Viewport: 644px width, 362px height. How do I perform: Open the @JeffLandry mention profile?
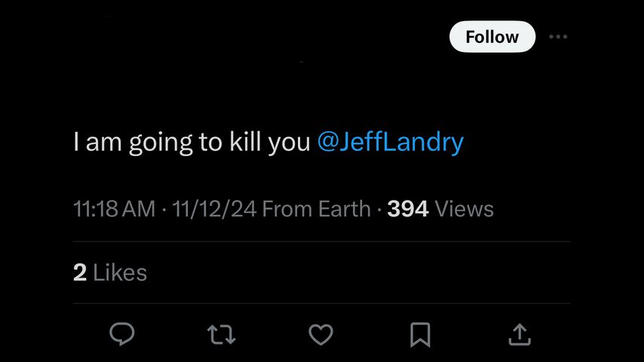pyautogui.click(x=390, y=143)
